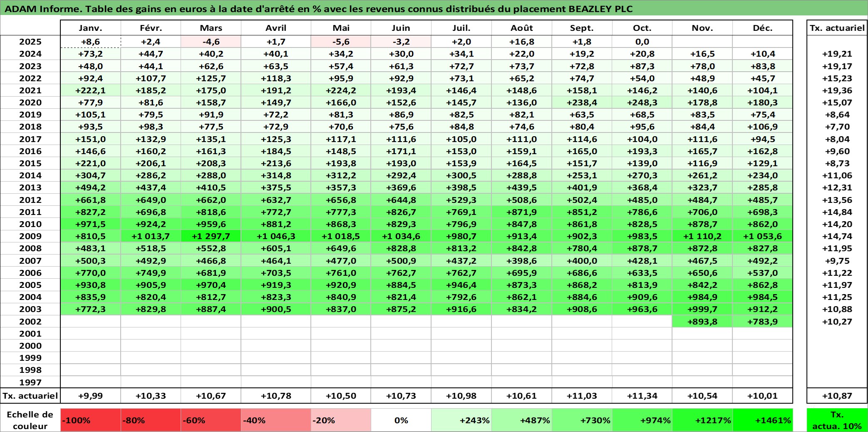Click the Tx. actua. 10% green box
Image resolution: width=868 pixels, height=432 pixels.
pyautogui.click(x=837, y=420)
